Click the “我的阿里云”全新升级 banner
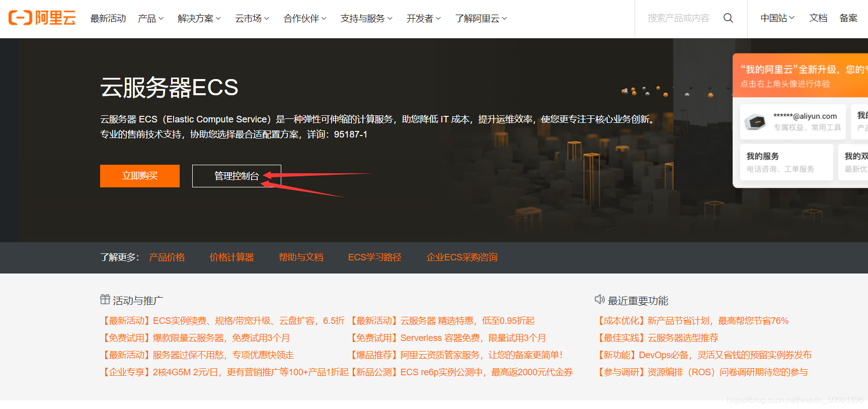This screenshot has height=409, width=868. pos(801,76)
